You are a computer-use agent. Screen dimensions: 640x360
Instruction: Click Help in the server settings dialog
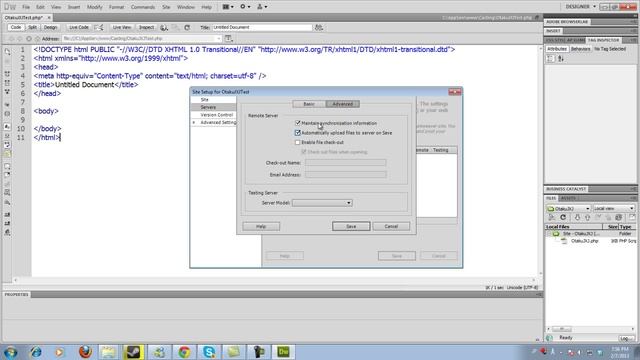(x=261, y=226)
